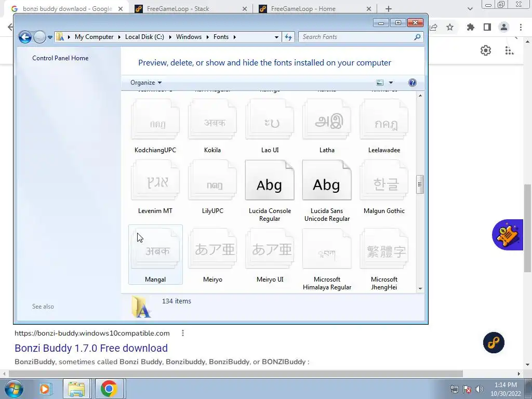Open Bonzi Buddy 1.7.0 Free download link
Screen dimensions: 532x399
click(x=91, y=348)
